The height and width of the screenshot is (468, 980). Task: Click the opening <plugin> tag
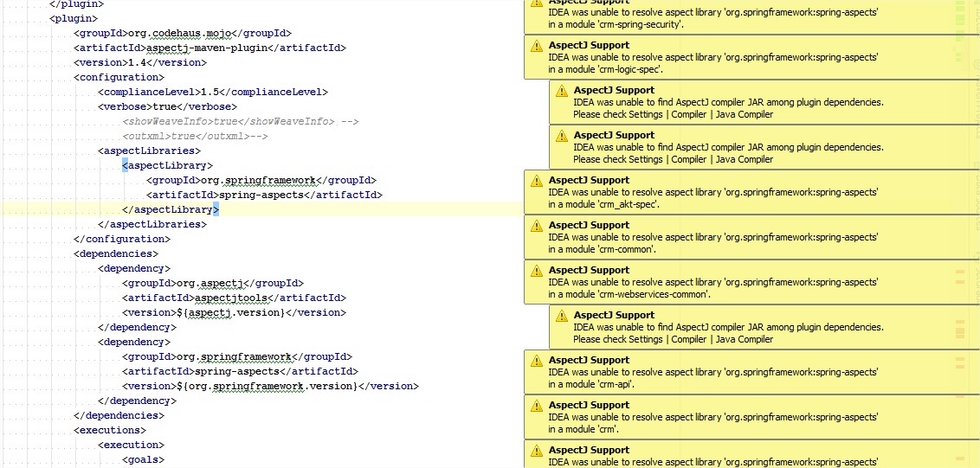[x=74, y=18]
